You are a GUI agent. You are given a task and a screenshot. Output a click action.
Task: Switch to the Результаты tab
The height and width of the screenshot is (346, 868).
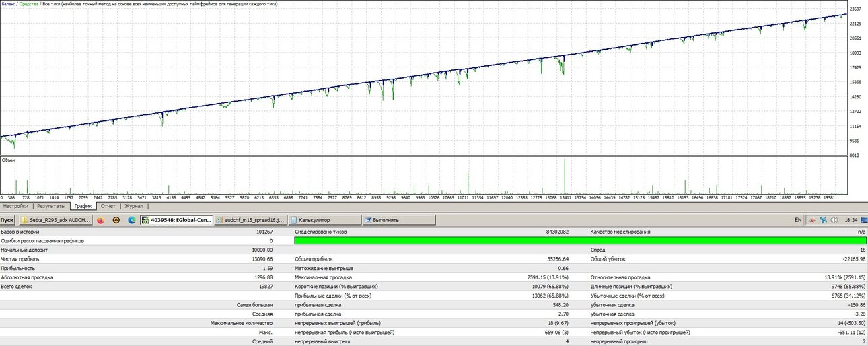tap(51, 206)
